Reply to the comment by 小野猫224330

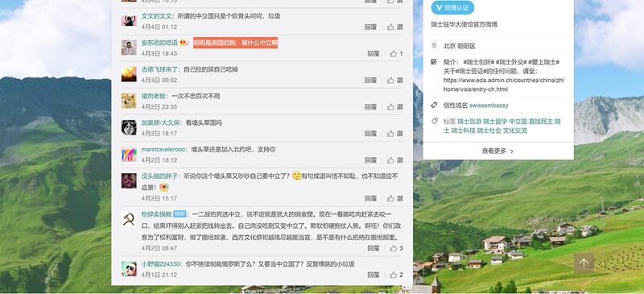tap(374, 275)
